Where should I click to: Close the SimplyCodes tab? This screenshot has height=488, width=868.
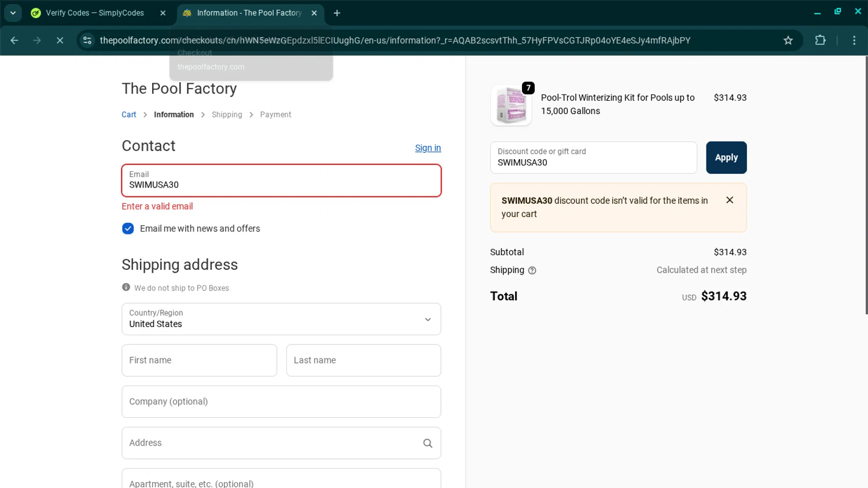(x=163, y=13)
